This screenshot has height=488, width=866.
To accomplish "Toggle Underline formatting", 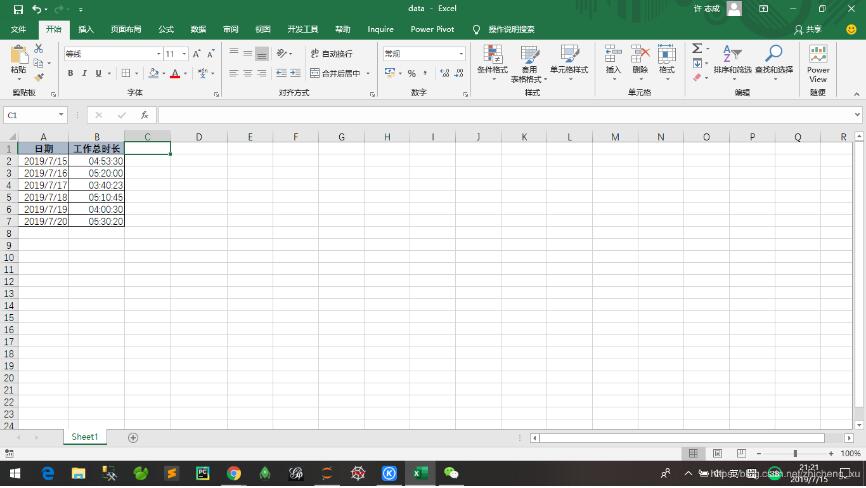I will [98, 73].
